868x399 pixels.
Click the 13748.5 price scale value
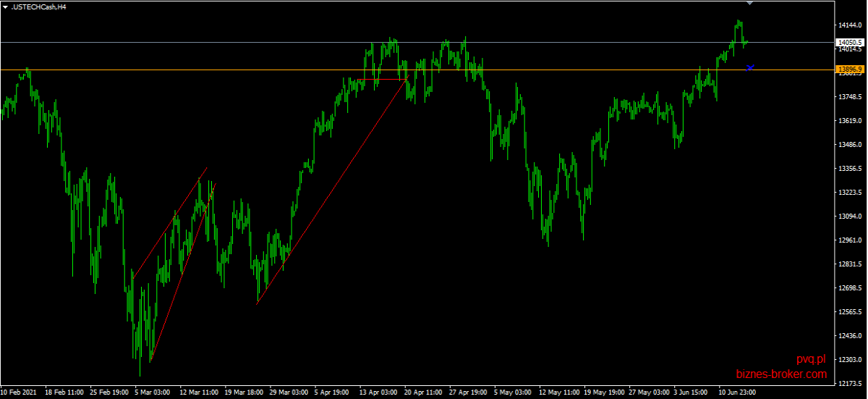coord(849,97)
